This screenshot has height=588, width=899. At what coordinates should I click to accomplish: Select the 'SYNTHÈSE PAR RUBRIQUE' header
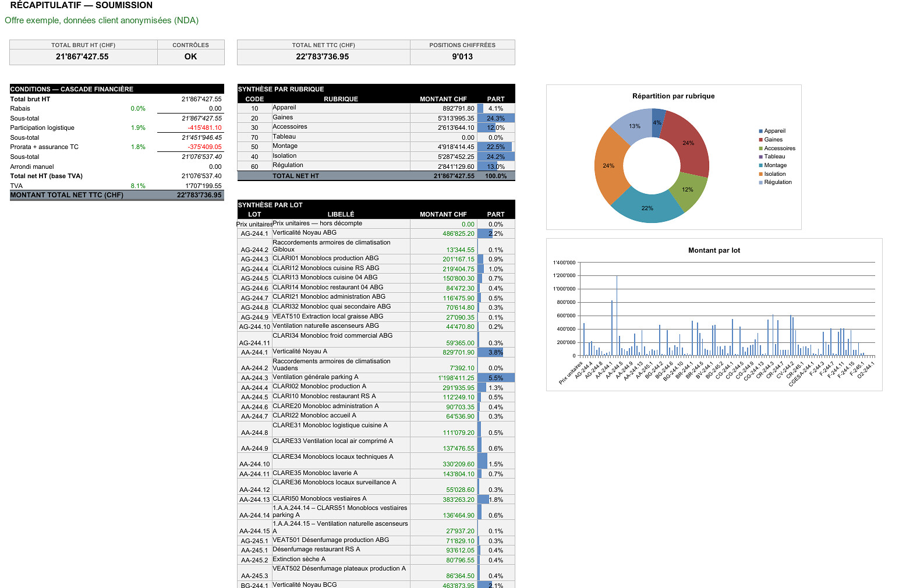(281, 89)
